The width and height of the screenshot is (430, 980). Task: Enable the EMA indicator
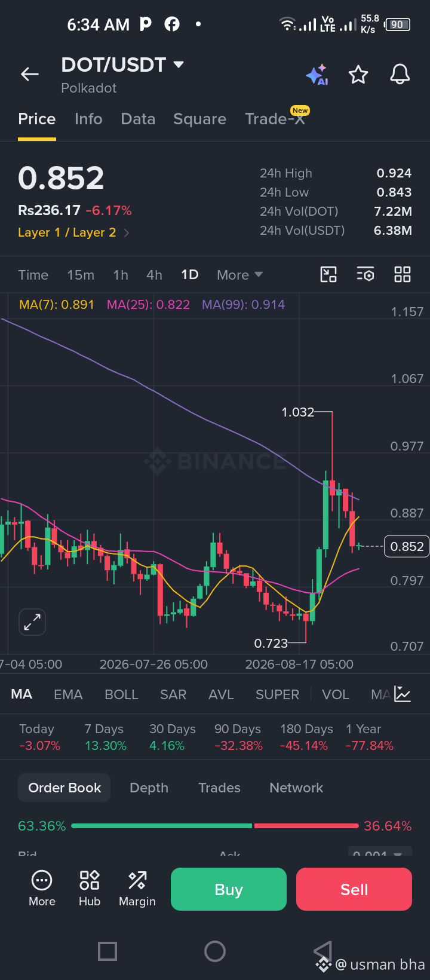click(68, 694)
